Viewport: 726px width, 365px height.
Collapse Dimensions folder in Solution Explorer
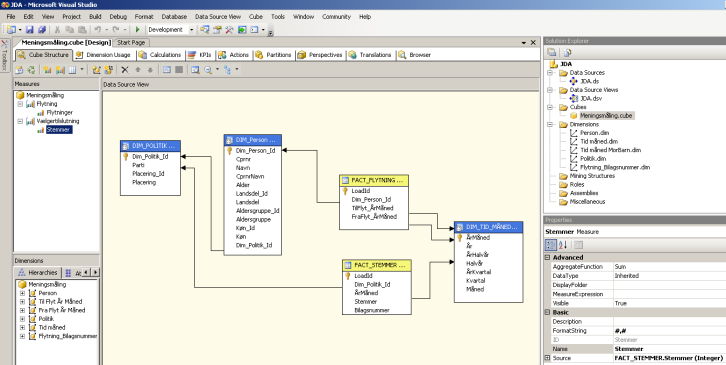click(x=550, y=125)
